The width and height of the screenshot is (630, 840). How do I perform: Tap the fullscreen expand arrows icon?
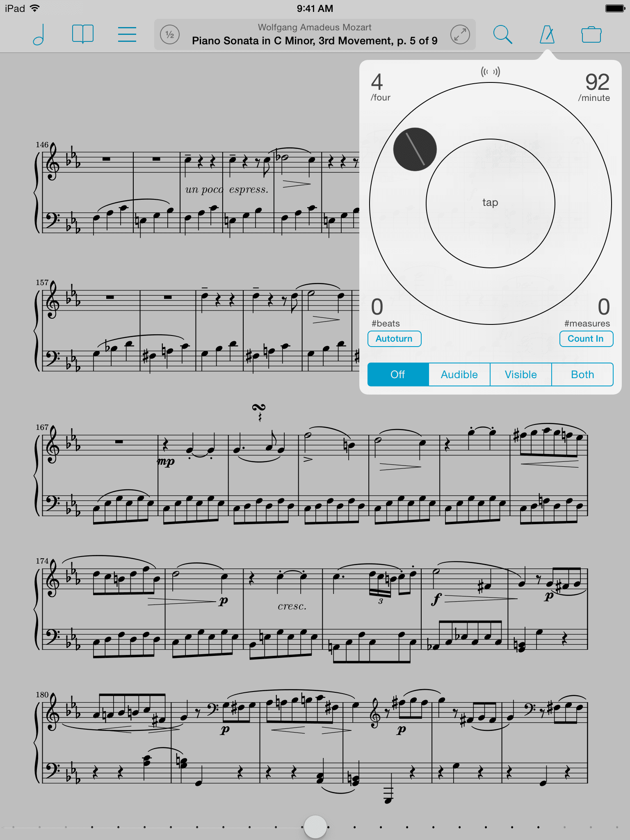[x=460, y=35]
